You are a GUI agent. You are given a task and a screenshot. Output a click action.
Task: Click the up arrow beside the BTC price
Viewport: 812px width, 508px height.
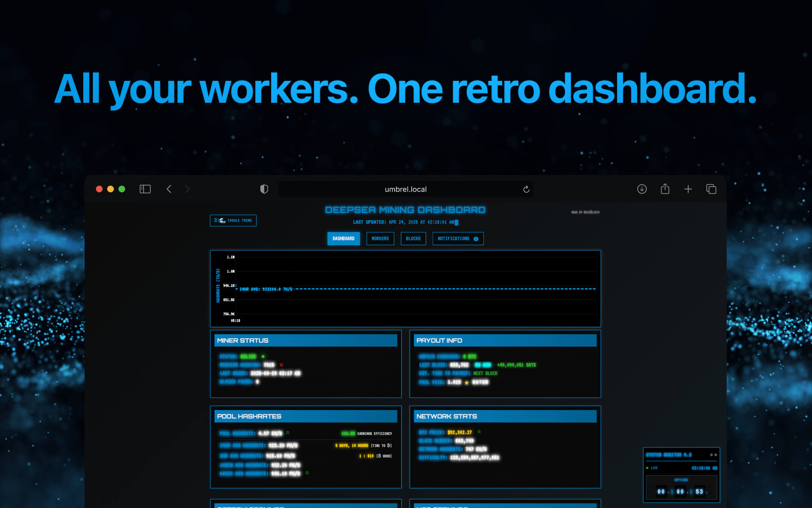(479, 432)
